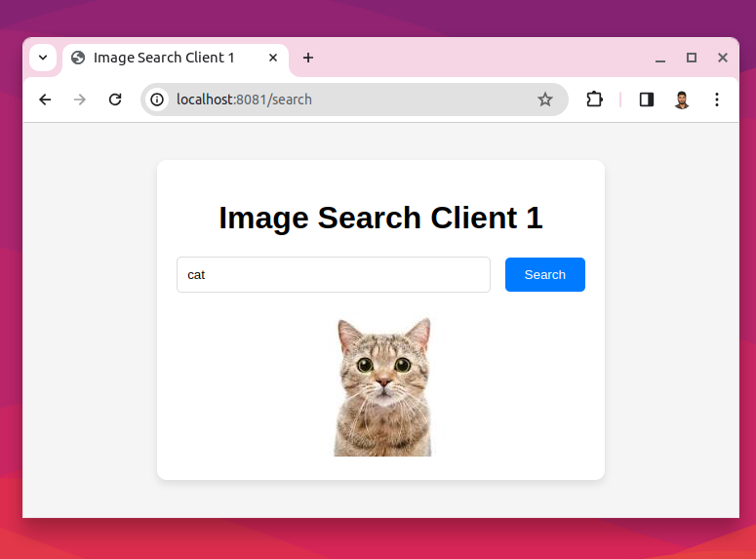View site information icon in address bar
Viewport: 756px width, 559px height.
pos(157,100)
